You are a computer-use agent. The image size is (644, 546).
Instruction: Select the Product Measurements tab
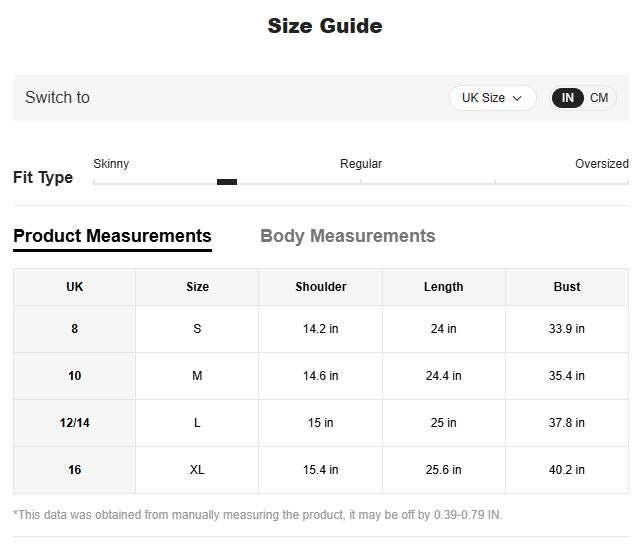point(112,236)
